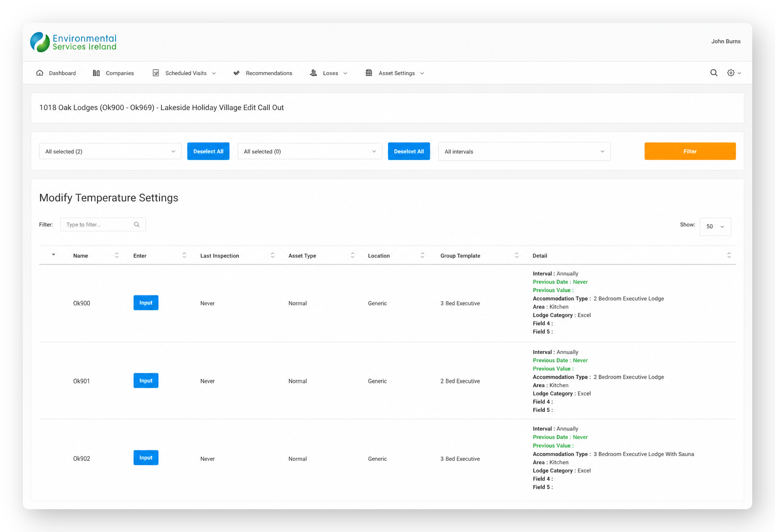Viewport: 775px width, 532px height.
Task: Click the 2 Bed Executive cell
Action: [460, 381]
